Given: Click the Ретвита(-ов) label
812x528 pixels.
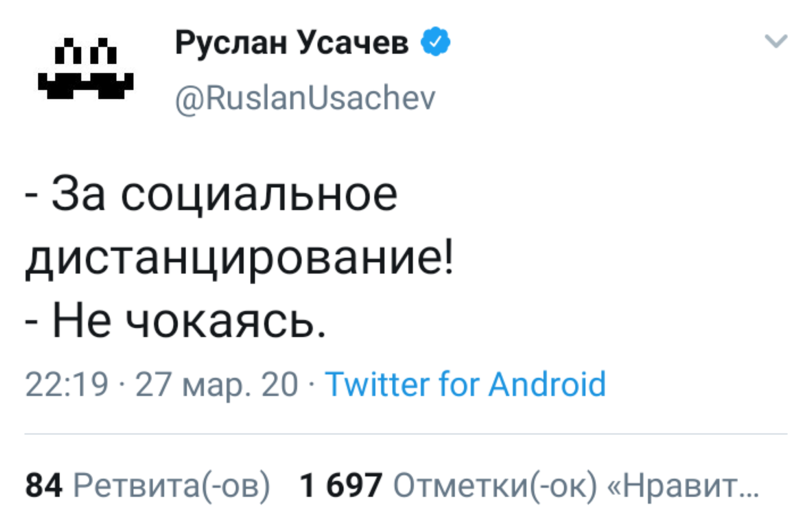Looking at the screenshot, I should (172, 485).
